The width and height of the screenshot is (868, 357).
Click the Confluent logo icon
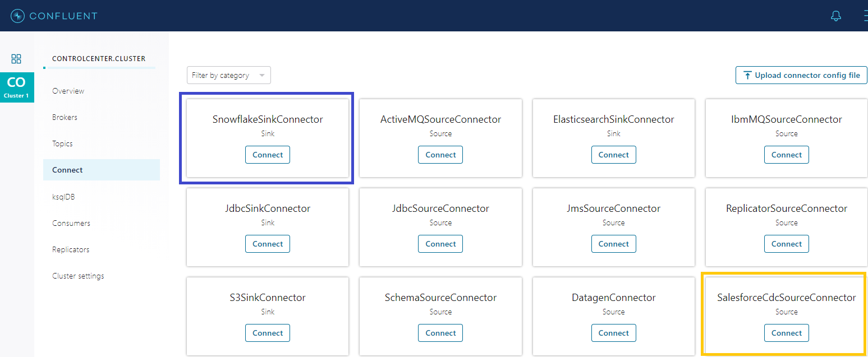coord(17,16)
